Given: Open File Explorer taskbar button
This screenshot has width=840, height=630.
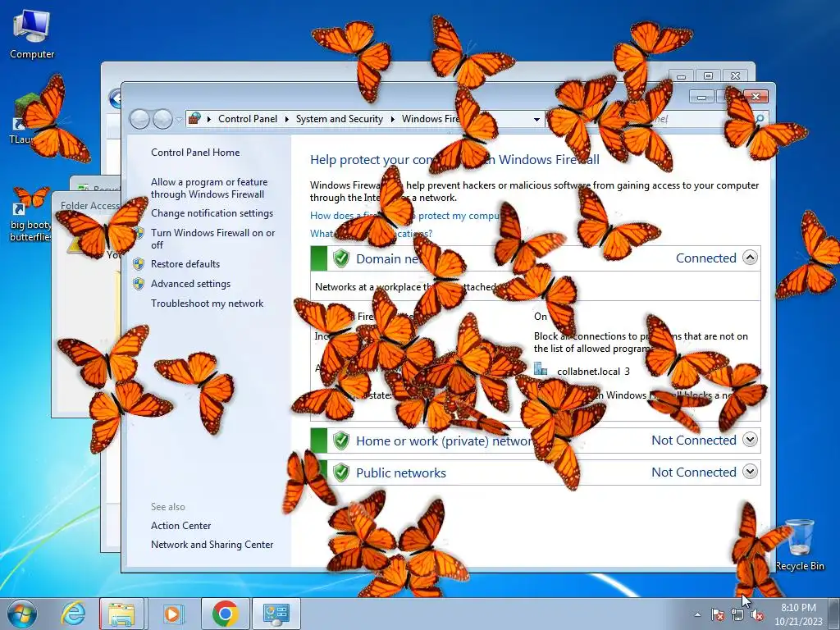Looking at the screenshot, I should [x=121, y=614].
